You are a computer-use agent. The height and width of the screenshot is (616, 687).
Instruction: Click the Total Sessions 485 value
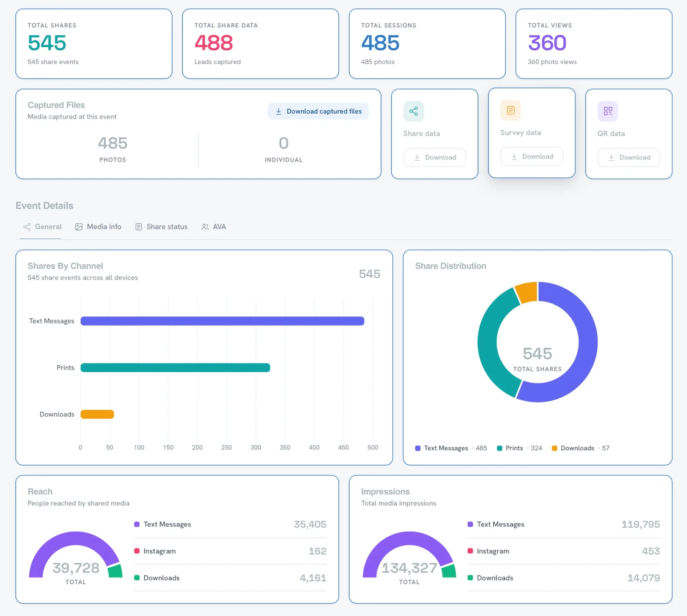(380, 43)
